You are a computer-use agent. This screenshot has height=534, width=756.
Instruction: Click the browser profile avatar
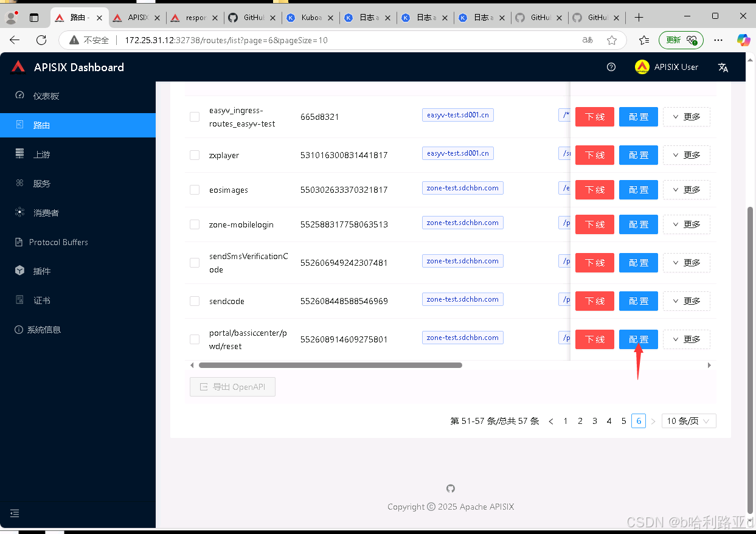11,18
